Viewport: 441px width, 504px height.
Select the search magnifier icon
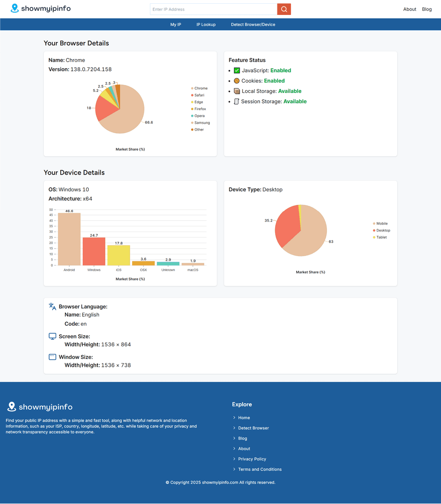284,9
